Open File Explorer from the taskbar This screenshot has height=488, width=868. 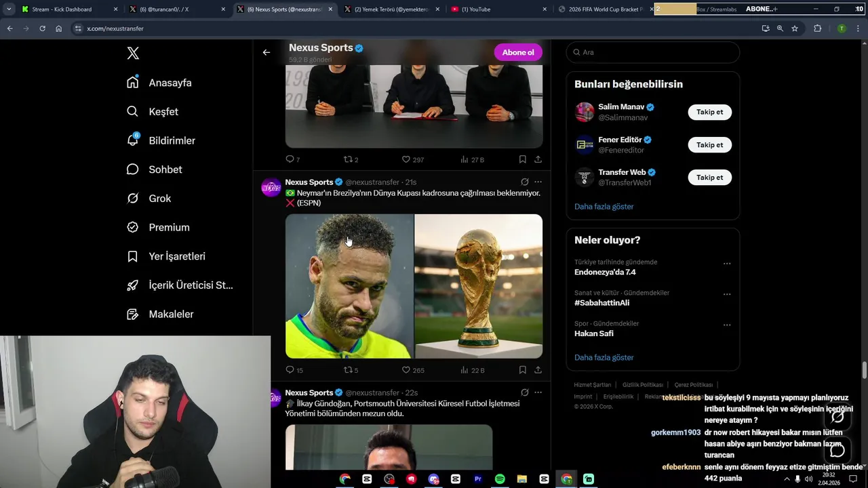tap(522, 479)
